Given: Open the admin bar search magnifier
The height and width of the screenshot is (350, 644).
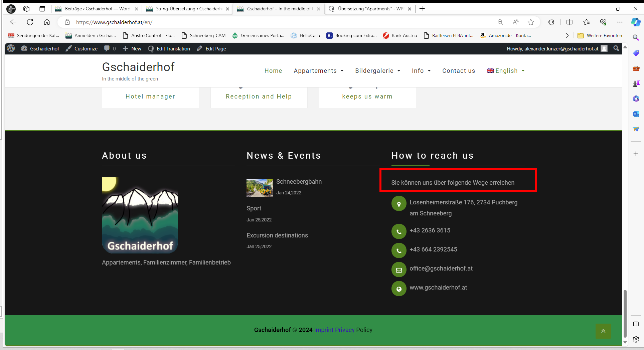Looking at the screenshot, I should [x=616, y=48].
